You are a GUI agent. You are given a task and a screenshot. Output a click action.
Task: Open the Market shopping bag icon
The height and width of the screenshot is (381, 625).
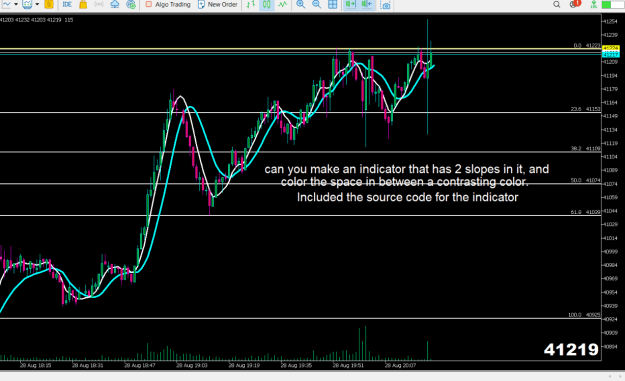coord(83,4)
